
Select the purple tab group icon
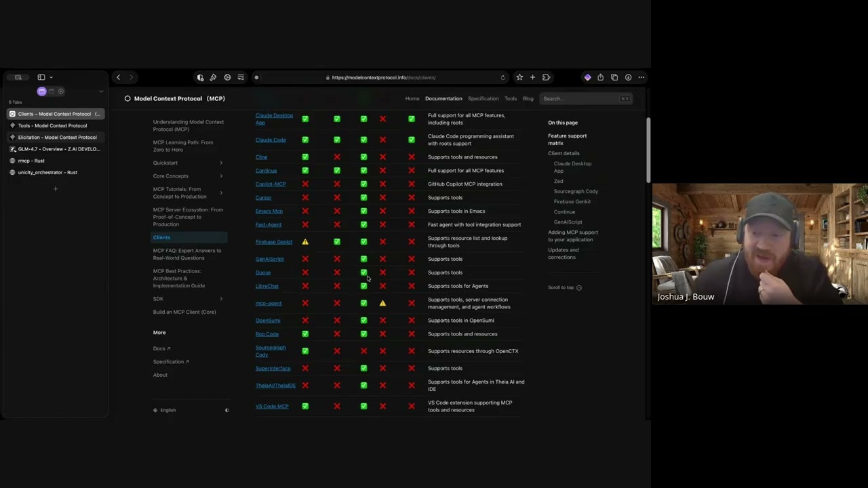[41, 91]
